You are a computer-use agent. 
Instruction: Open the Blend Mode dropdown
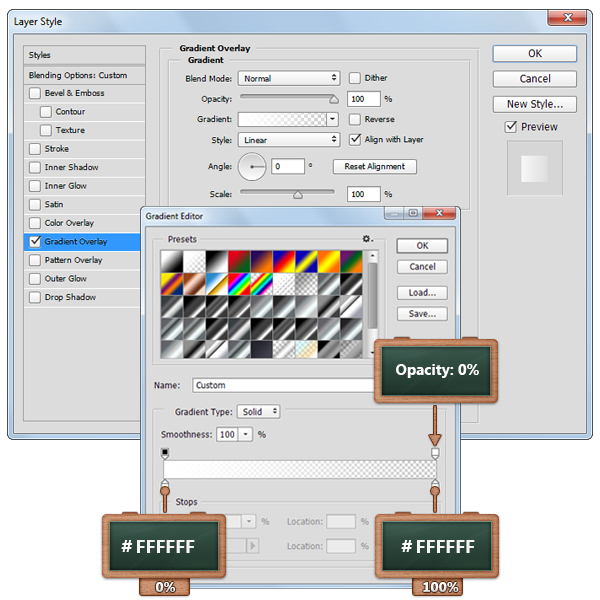point(289,78)
